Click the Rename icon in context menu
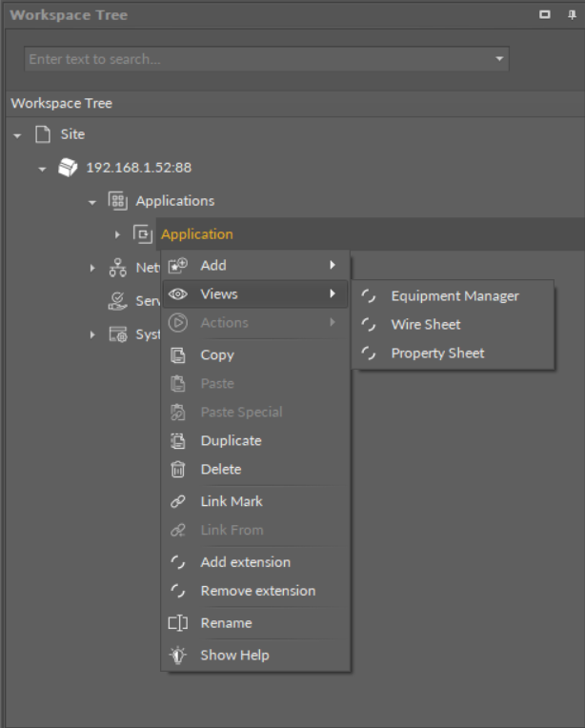 point(177,623)
